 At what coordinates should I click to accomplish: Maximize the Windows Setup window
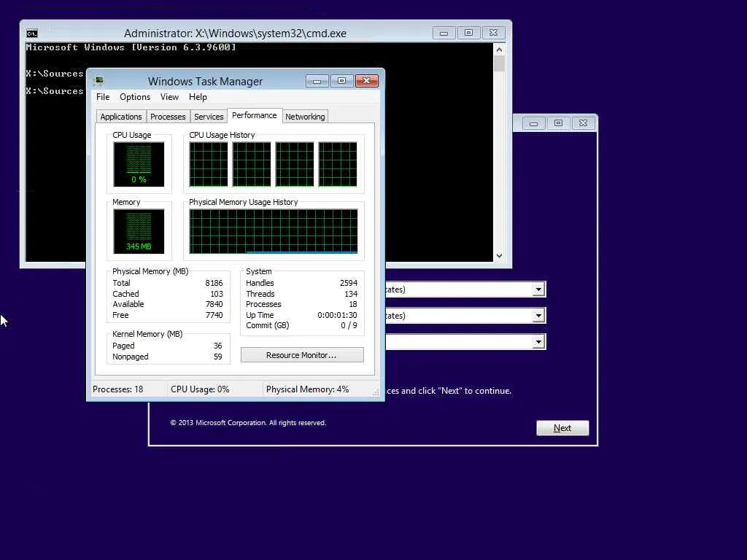558,123
